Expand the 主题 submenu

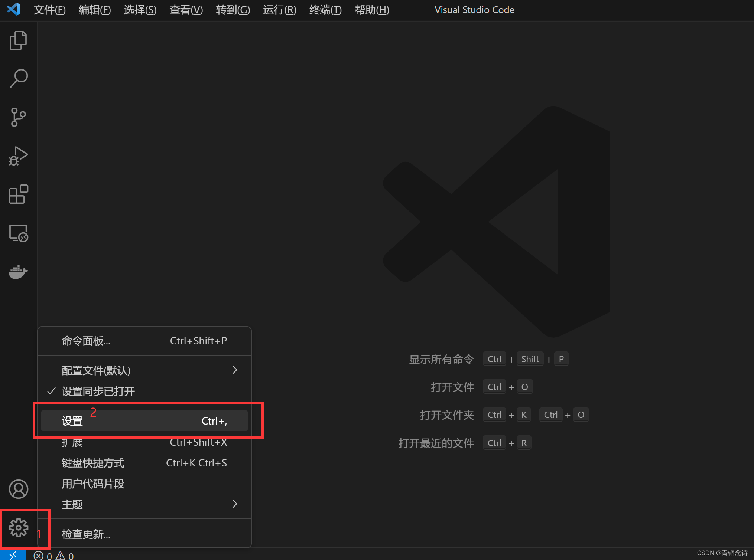(144, 504)
